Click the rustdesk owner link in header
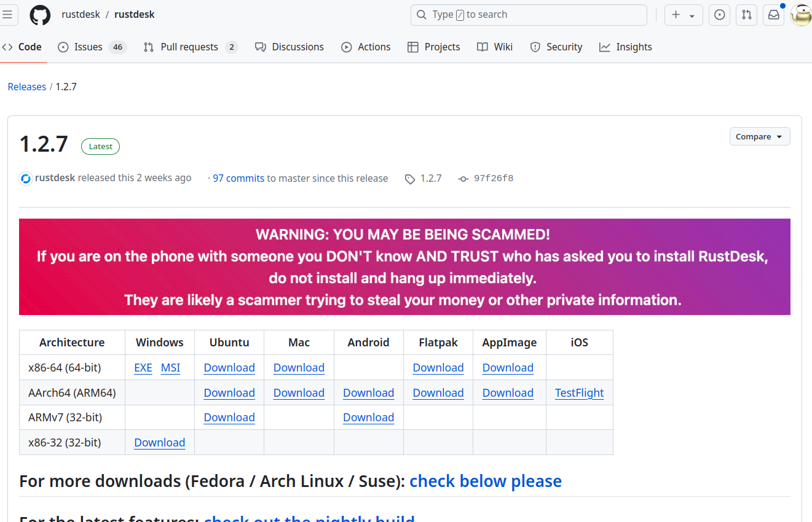This screenshot has height=522, width=812. point(81,15)
